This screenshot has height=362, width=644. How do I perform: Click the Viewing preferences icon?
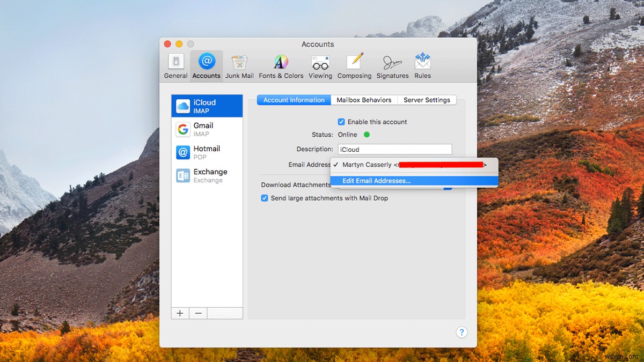click(320, 64)
